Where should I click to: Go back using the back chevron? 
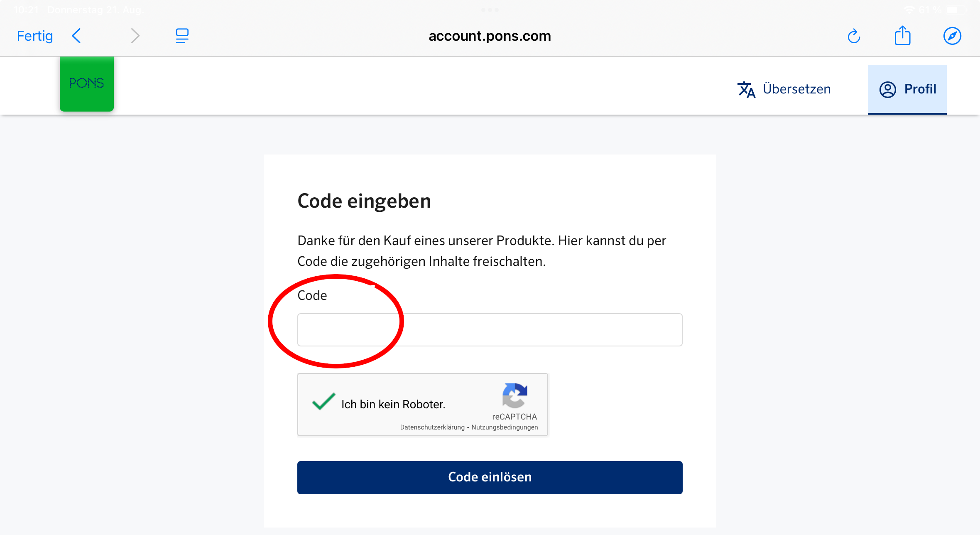pos(76,36)
